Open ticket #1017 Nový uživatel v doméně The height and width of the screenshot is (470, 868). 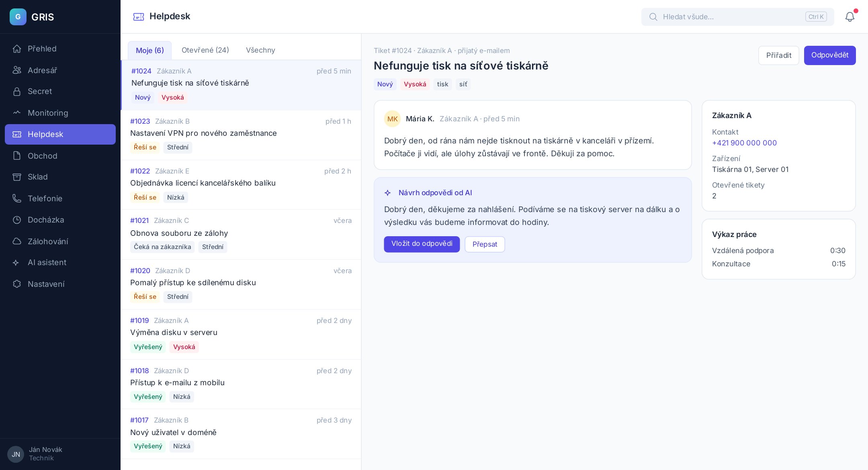(x=241, y=434)
